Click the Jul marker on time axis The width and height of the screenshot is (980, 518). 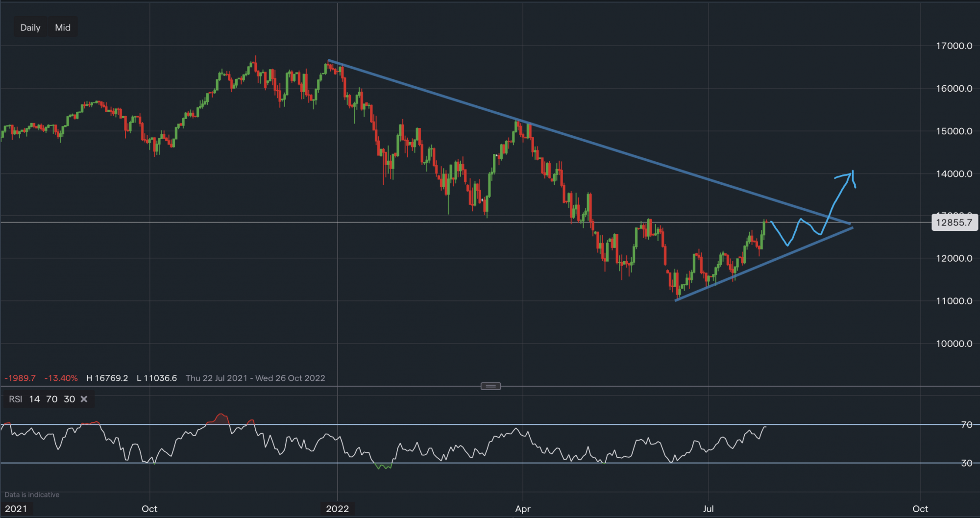tap(708, 509)
